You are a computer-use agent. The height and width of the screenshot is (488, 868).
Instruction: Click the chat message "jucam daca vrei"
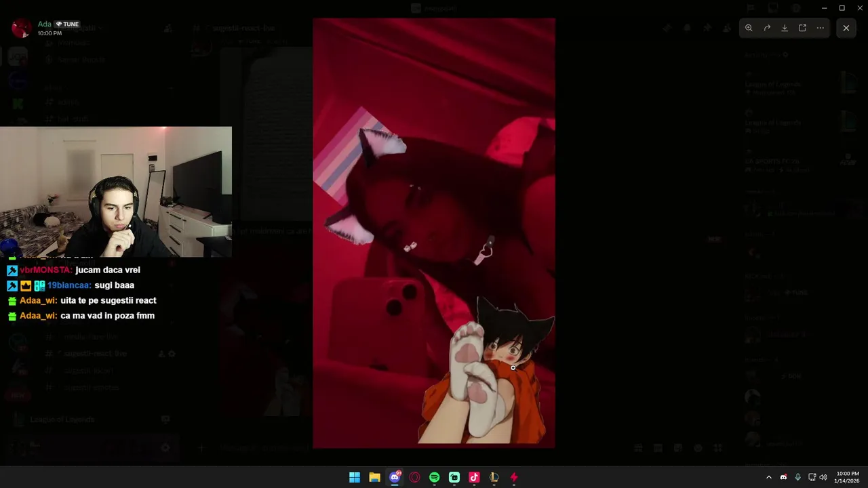coord(108,270)
